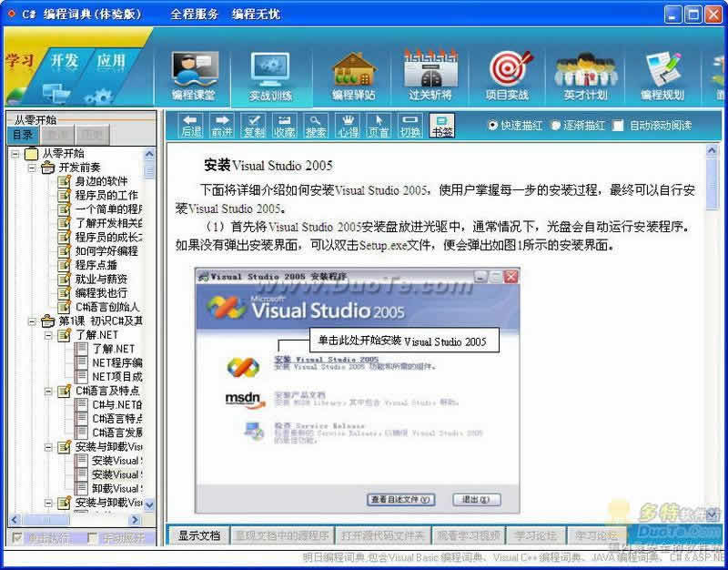The image size is (728, 570).
Task: Collapse the C#语言及特点 tree node
Action: pos(48,392)
